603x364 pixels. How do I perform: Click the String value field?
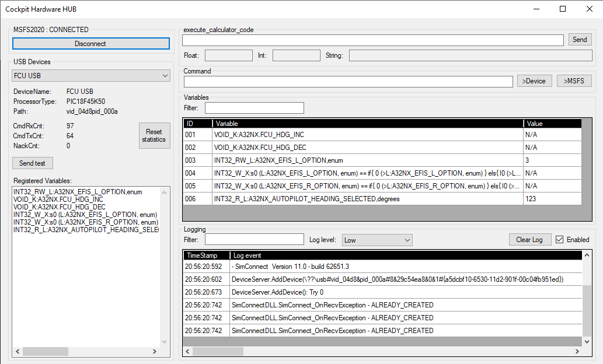click(x=470, y=55)
